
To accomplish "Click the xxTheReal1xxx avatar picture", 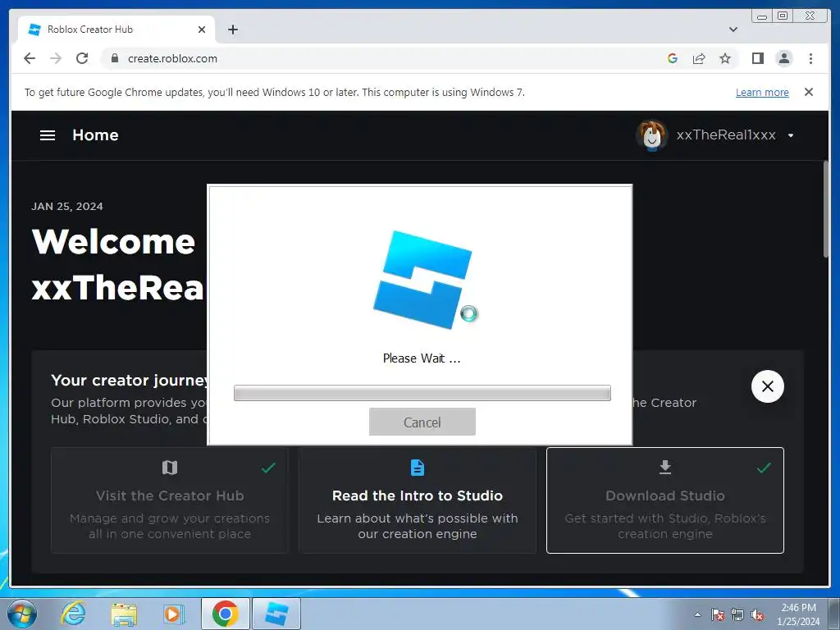I will pyautogui.click(x=651, y=135).
